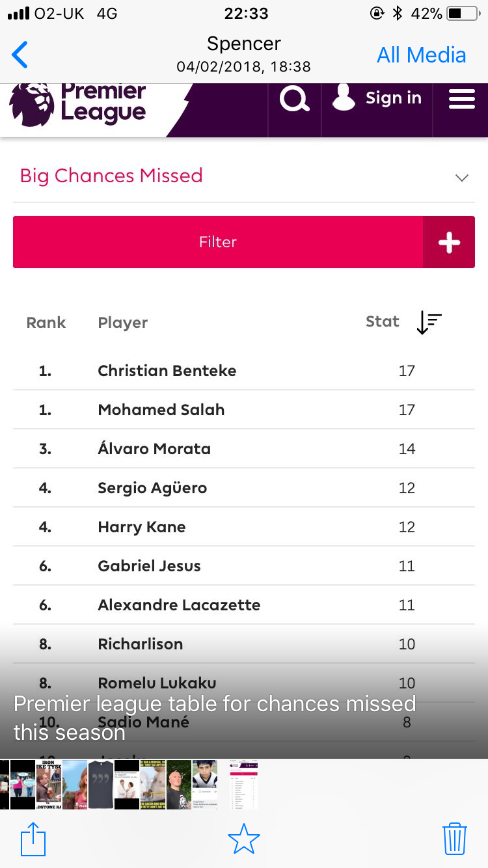Expand filters with the plus icon
The image size is (488, 868).
pos(449,242)
